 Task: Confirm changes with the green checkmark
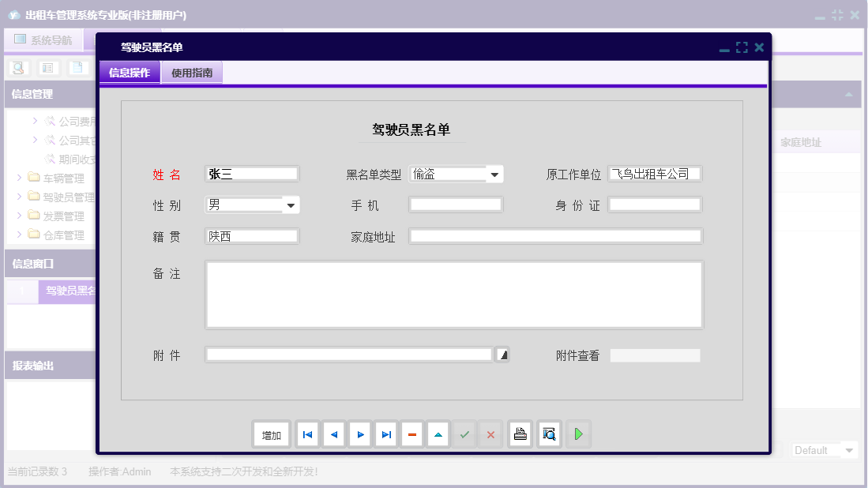(x=464, y=434)
